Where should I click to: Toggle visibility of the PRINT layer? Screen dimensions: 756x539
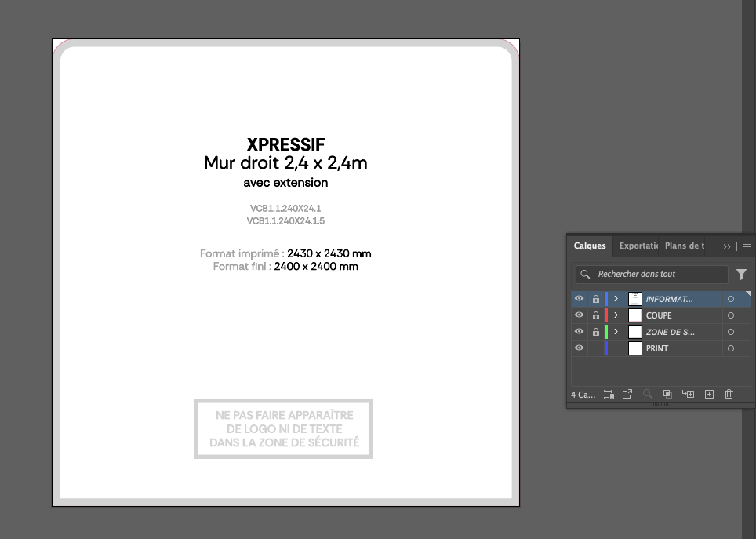pyautogui.click(x=579, y=348)
